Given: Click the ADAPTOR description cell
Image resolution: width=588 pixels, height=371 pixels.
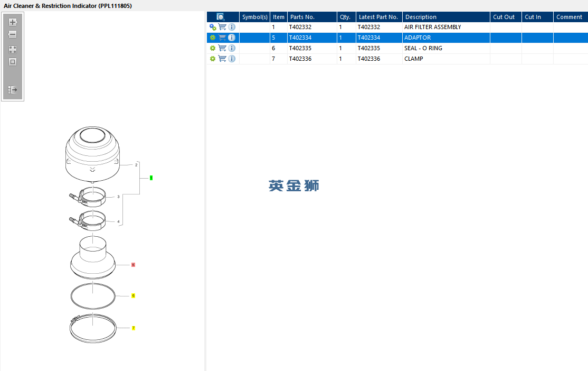Looking at the screenshot, I should (446, 38).
